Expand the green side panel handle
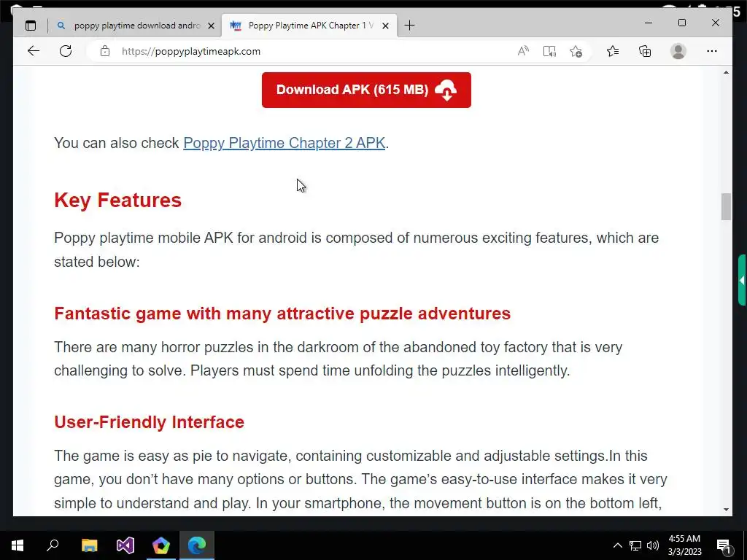 (x=742, y=280)
